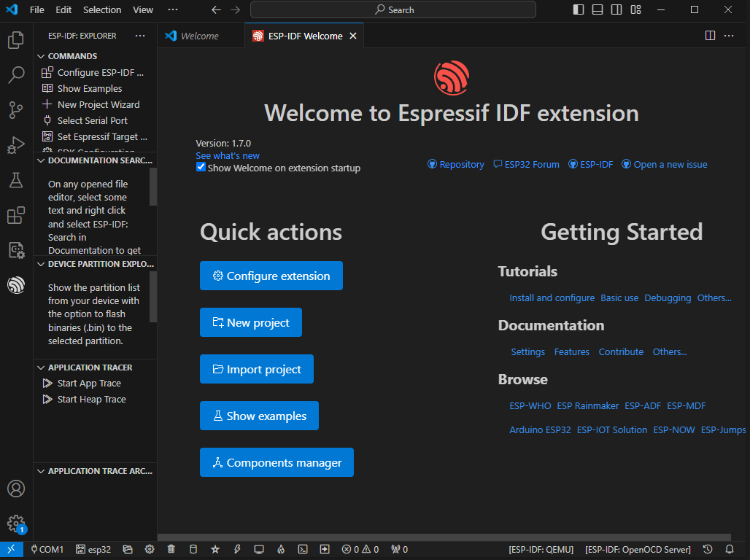This screenshot has width=750, height=560.
Task: Open the ESP-IDF Explorer in activity bar
Action: coord(16,285)
